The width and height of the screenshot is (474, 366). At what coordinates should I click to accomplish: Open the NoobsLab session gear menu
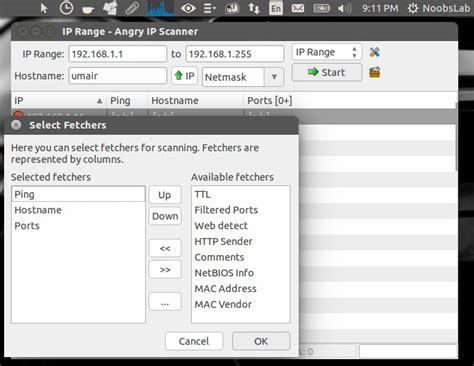coord(439,8)
